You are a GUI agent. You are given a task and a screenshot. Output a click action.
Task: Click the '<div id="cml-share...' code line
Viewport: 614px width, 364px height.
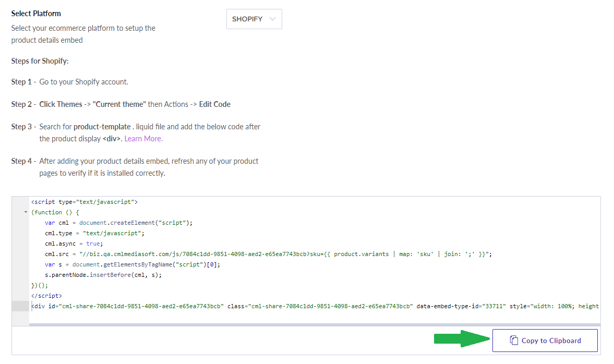click(315, 306)
